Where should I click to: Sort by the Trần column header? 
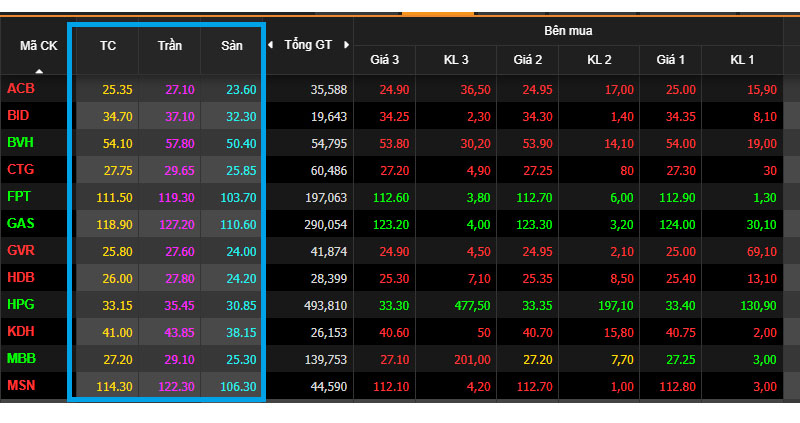[170, 46]
